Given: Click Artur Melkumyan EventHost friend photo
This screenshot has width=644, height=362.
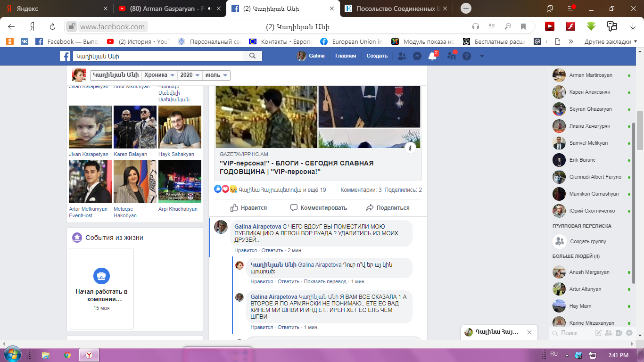Looking at the screenshot, I should coord(90,181).
